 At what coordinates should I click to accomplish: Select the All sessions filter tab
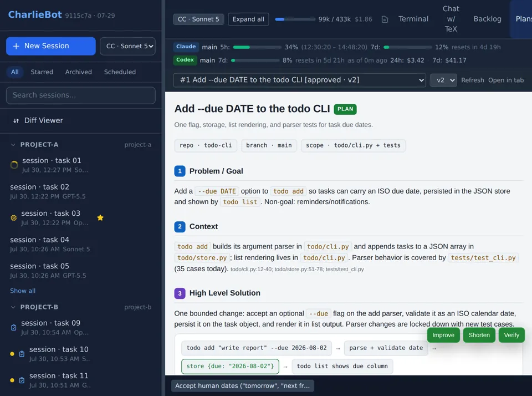pos(14,72)
